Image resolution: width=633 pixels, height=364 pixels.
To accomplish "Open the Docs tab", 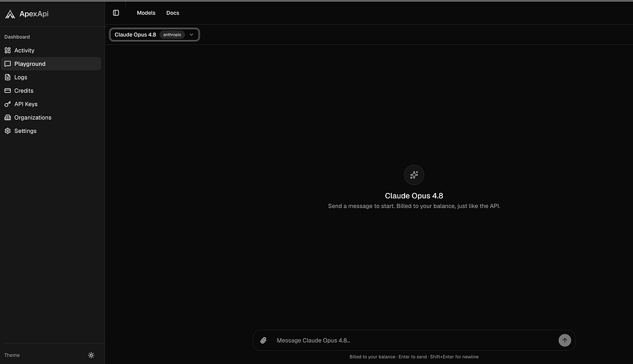I will coord(173,13).
